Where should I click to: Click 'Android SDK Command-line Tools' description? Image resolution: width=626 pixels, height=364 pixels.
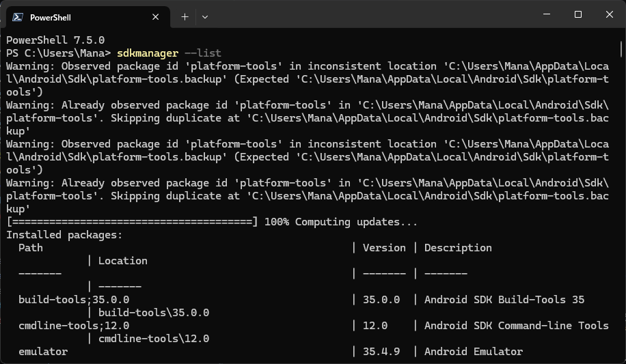click(517, 326)
